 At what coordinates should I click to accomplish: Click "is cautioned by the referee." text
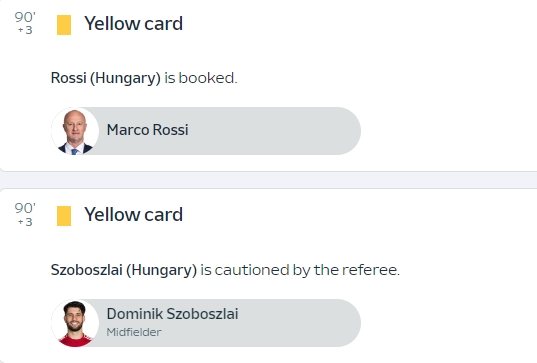(300, 270)
